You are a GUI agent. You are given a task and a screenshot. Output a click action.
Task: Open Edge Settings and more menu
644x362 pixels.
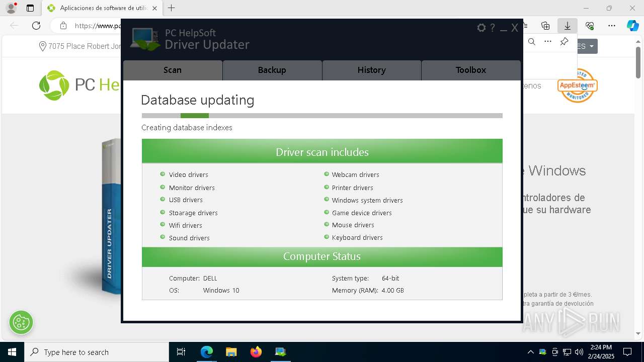(612, 26)
